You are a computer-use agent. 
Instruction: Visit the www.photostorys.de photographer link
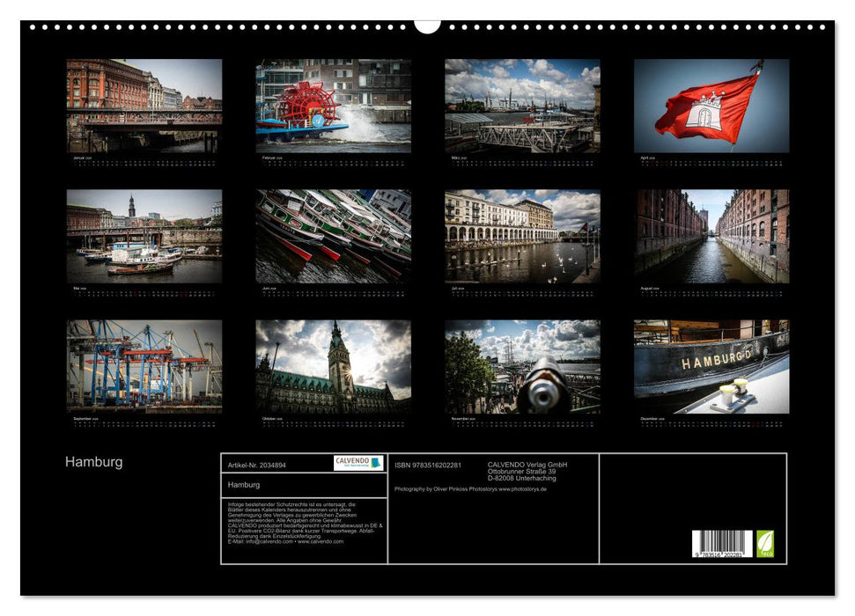tap(522, 489)
